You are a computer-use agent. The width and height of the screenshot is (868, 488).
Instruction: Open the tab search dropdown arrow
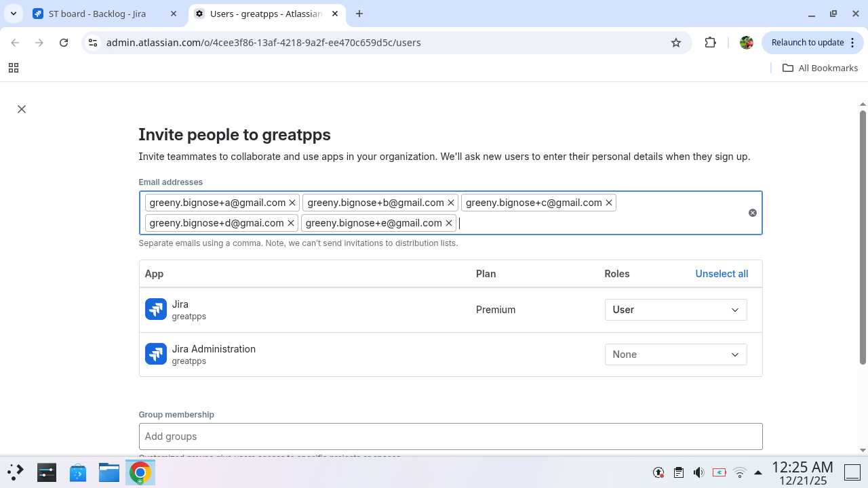coord(14,14)
